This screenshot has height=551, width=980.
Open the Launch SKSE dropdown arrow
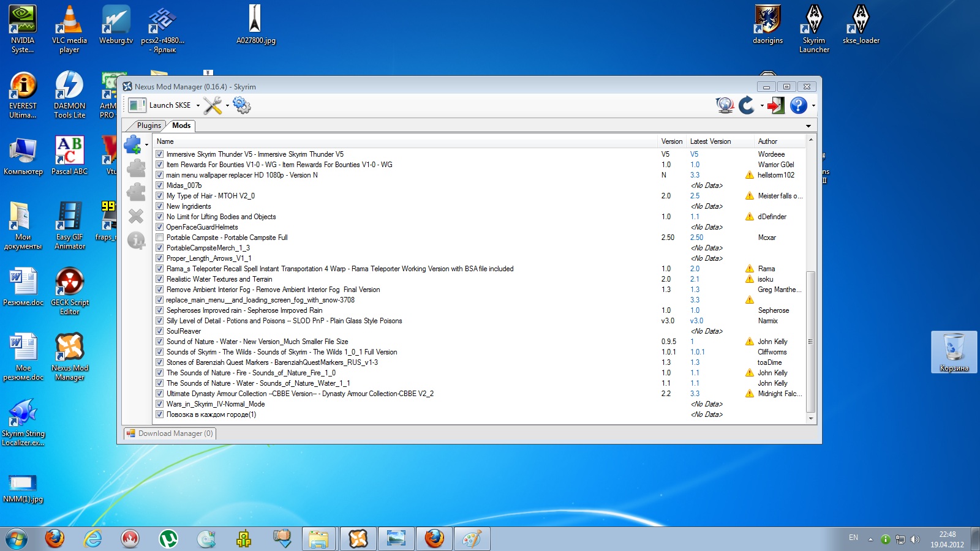(x=198, y=105)
